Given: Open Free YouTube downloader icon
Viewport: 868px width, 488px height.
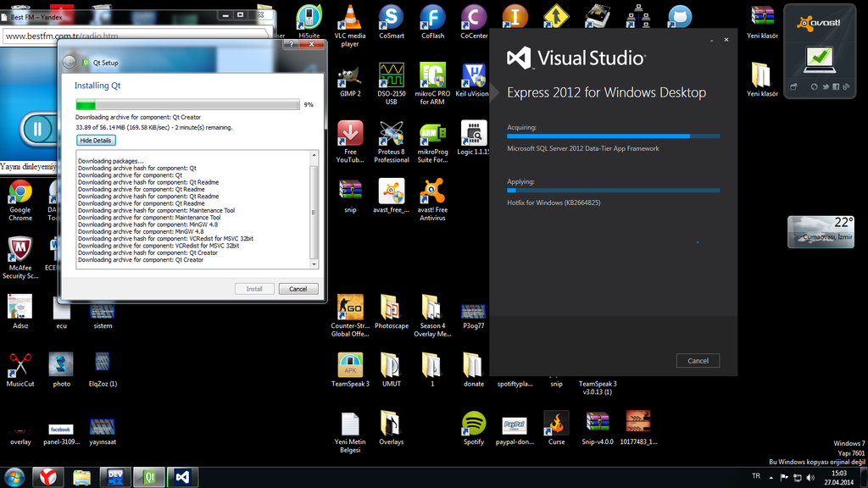Looking at the screenshot, I should [350, 142].
